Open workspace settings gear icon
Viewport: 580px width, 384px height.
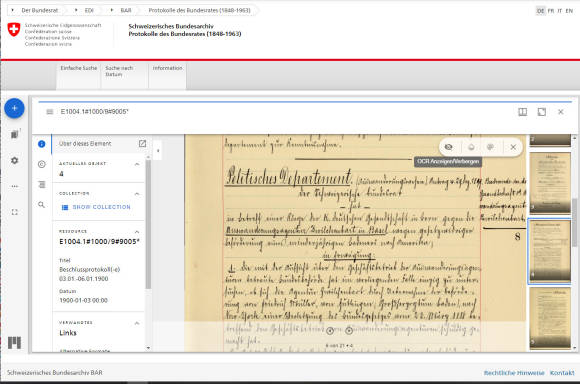click(x=14, y=161)
